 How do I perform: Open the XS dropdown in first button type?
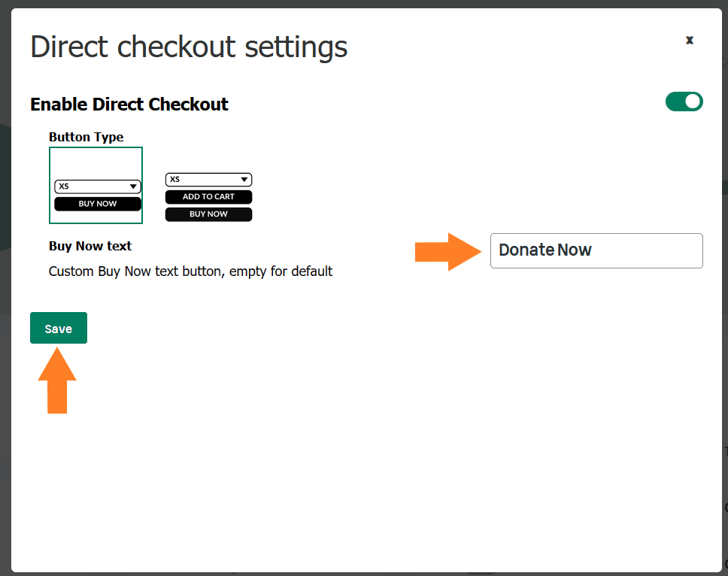point(98,186)
